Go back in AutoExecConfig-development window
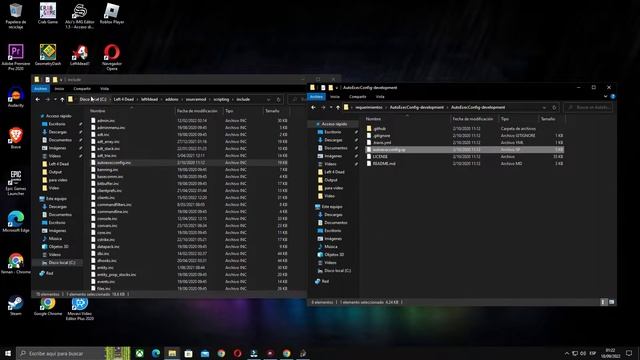Viewport: 640px width, 360px height. tap(313, 107)
